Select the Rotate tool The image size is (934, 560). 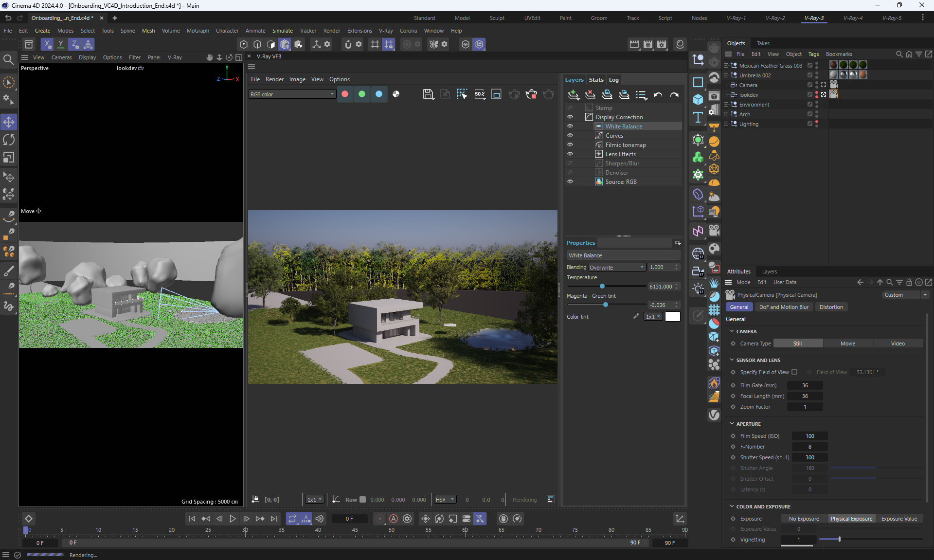[x=9, y=140]
